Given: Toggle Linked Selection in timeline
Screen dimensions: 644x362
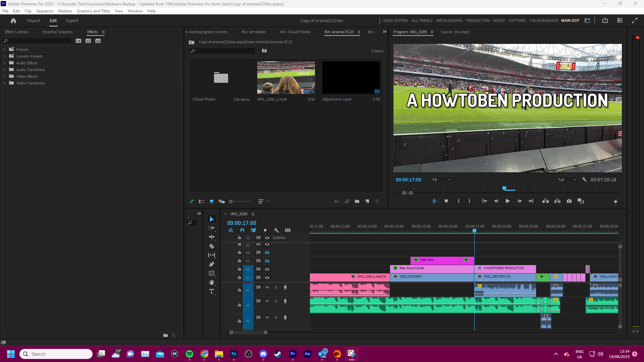Looking at the screenshot, I should [254, 230].
